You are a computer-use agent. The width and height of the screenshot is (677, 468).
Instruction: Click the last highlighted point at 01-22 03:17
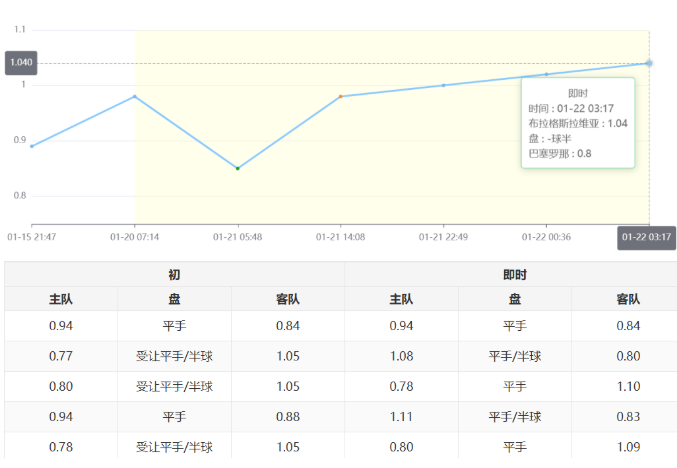click(649, 63)
